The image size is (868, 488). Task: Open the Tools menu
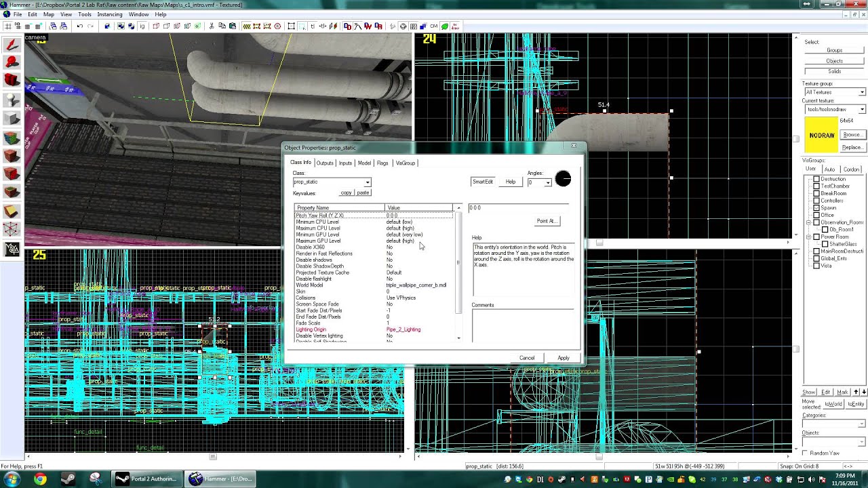[85, 14]
